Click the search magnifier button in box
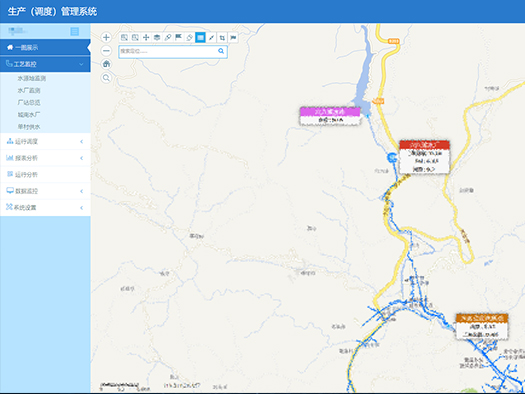Screen dimensions: 525x394 [x=221, y=51]
